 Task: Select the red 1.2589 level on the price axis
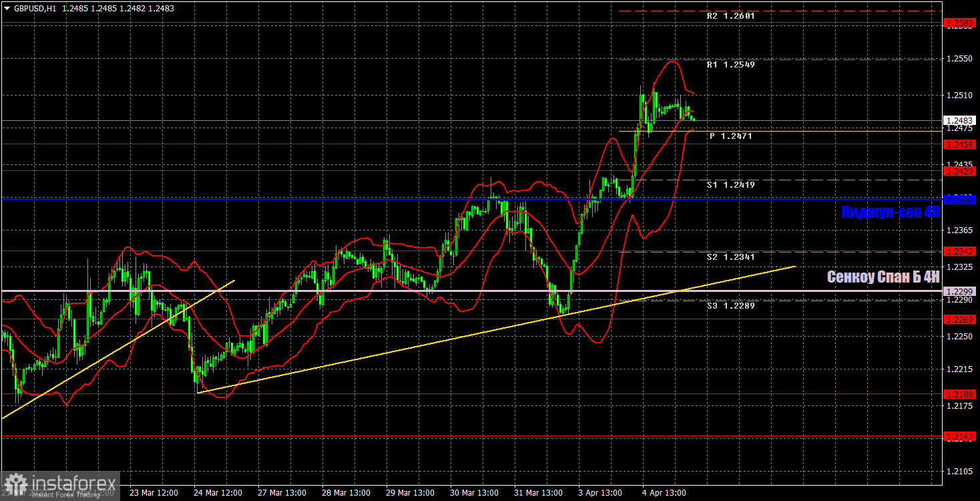pyautogui.click(x=961, y=23)
